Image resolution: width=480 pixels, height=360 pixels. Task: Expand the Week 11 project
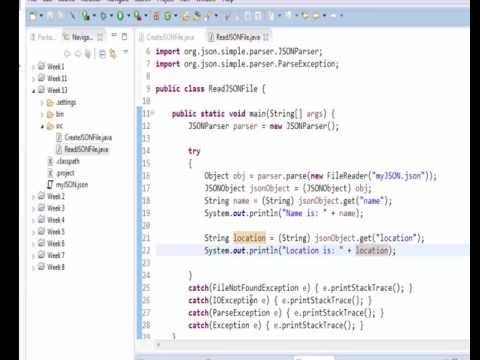33,79
